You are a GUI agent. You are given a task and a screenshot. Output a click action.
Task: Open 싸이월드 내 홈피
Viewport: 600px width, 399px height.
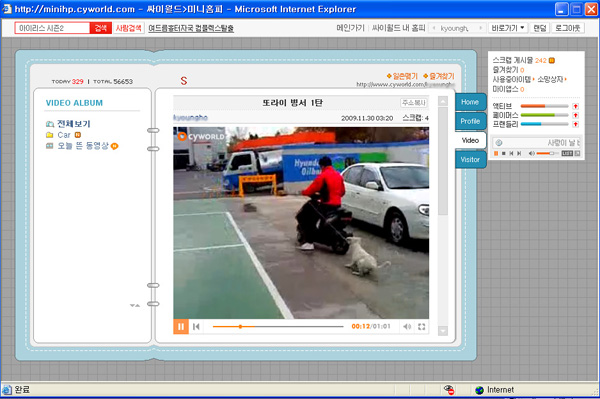(398, 28)
